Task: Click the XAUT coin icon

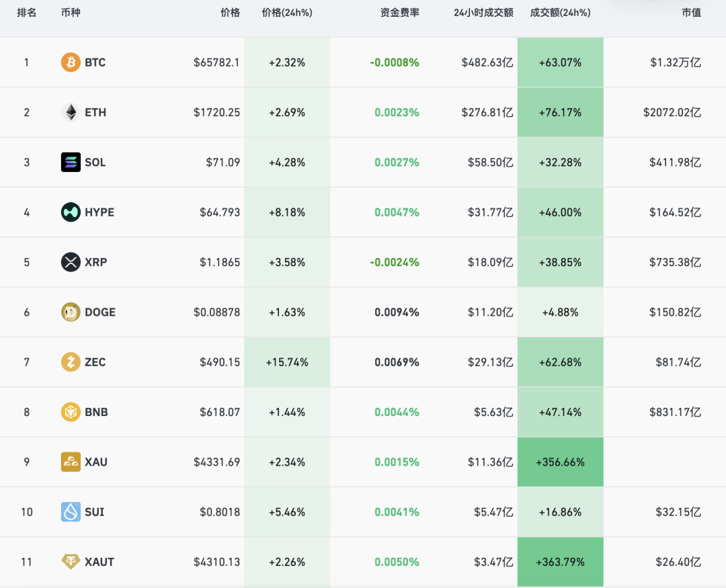Action: coord(71,562)
